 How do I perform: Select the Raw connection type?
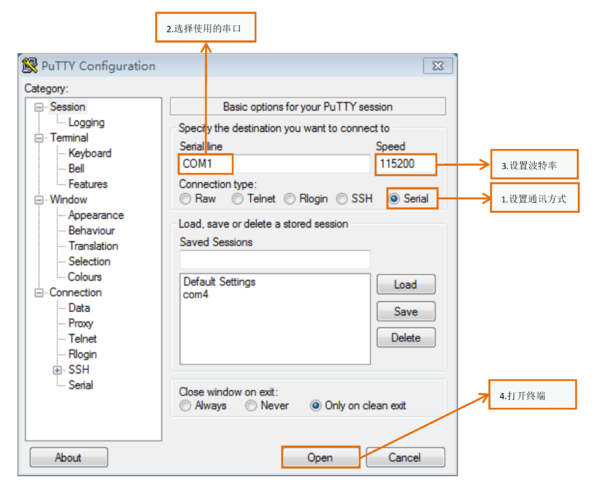tap(185, 199)
